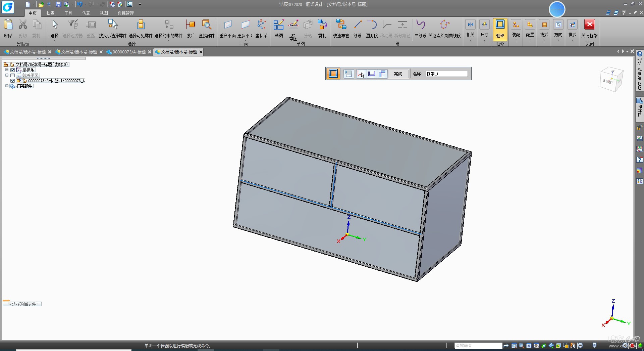Close the active 文档号/版本号-标题 tab
Viewport: 644px width, 351px height.
(x=201, y=52)
